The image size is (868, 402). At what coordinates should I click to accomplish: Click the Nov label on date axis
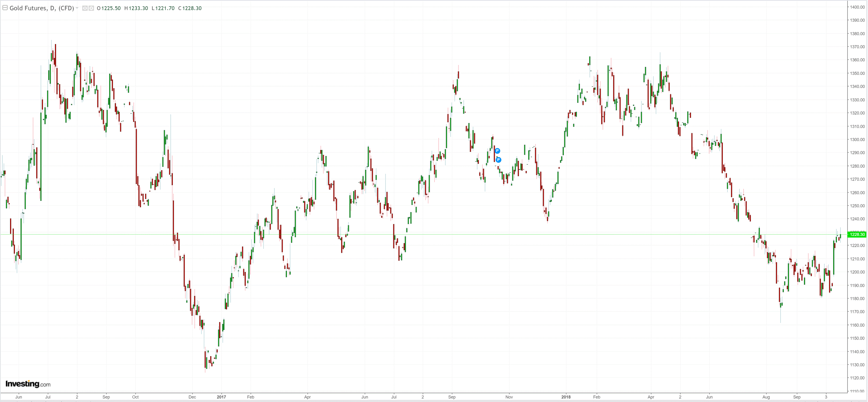click(509, 397)
